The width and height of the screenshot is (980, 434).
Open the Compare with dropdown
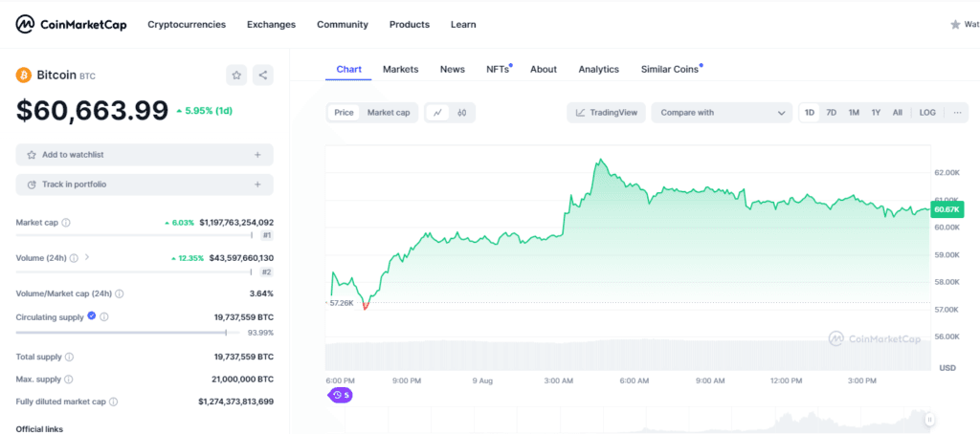723,113
